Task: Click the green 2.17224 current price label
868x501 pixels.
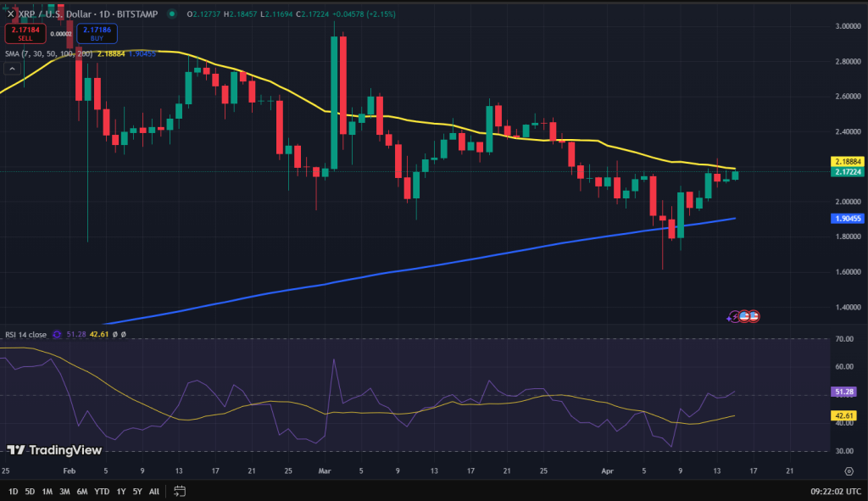Action: pyautogui.click(x=848, y=172)
